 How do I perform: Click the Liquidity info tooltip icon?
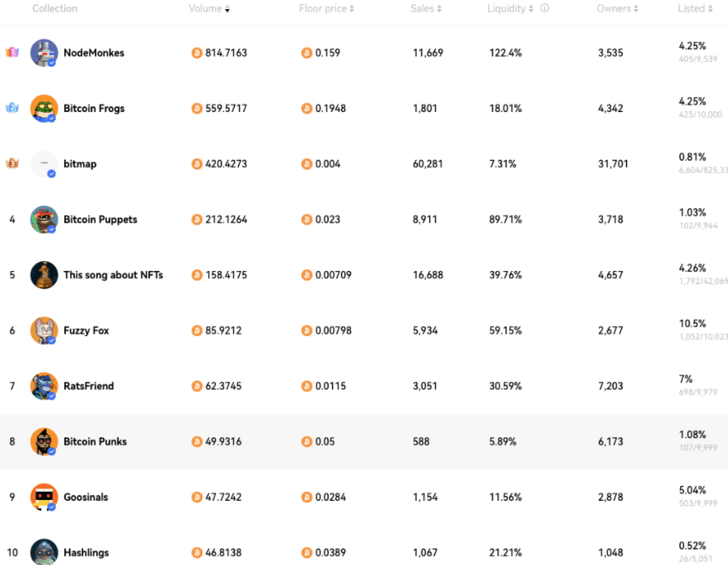(544, 8)
